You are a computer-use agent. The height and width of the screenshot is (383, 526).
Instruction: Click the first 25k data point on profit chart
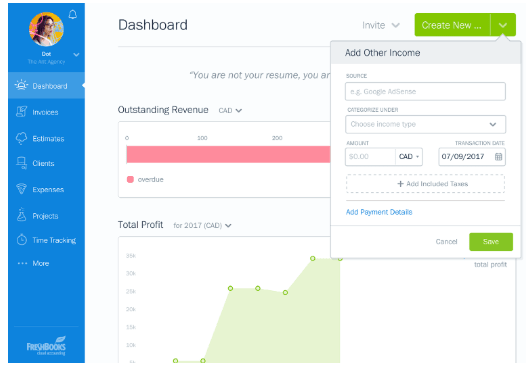click(x=230, y=288)
